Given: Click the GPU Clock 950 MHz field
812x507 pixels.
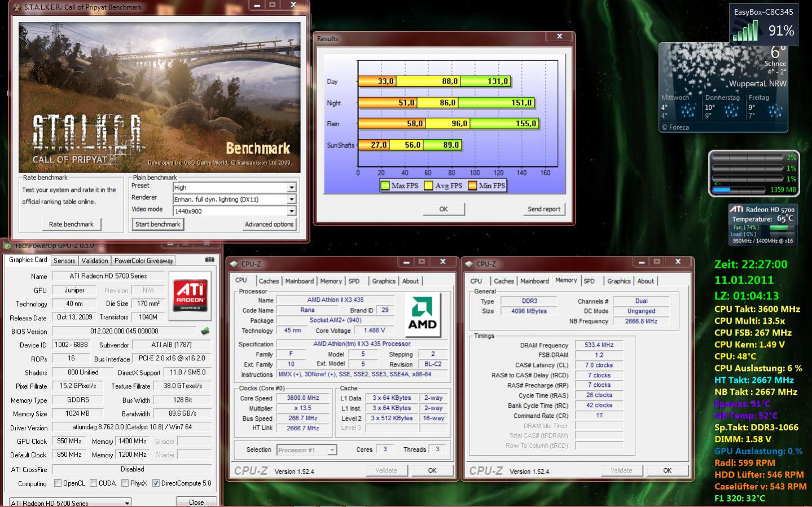Looking at the screenshot, I should [x=69, y=441].
